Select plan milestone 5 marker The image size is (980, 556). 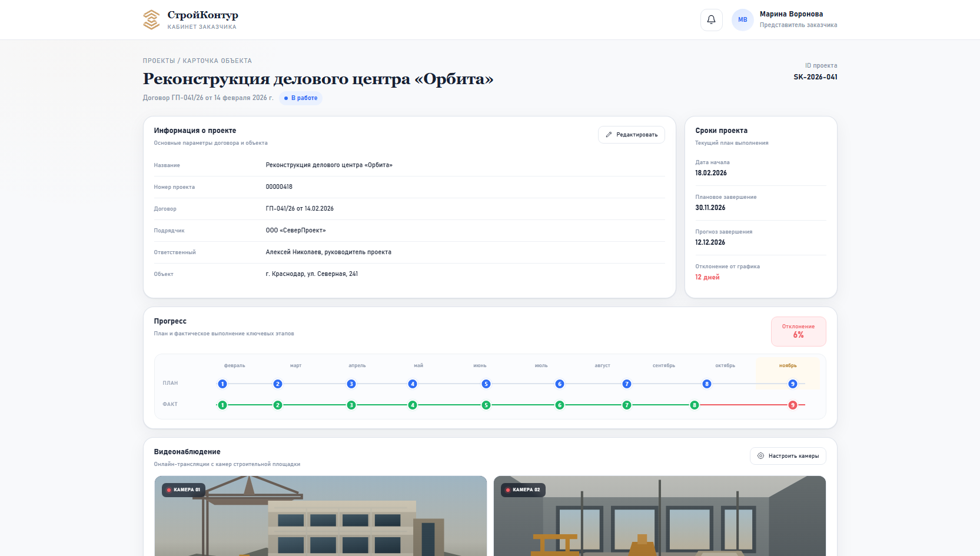[x=486, y=384]
